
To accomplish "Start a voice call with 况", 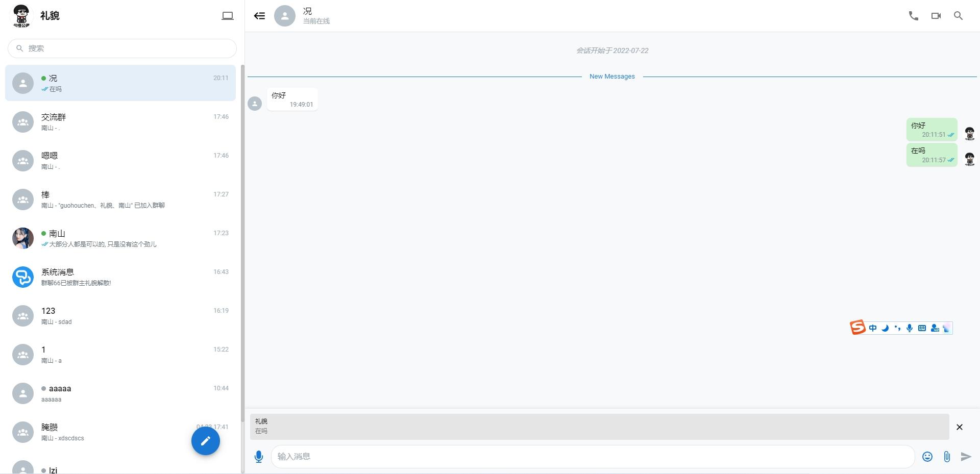I will [x=914, y=16].
